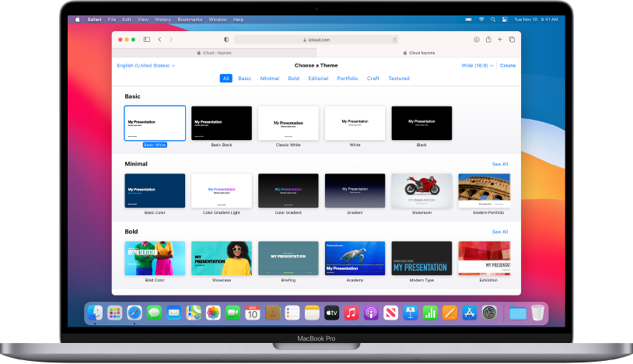The image size is (633, 364).
Task: Open Numbers from the Dock
Action: (x=430, y=313)
